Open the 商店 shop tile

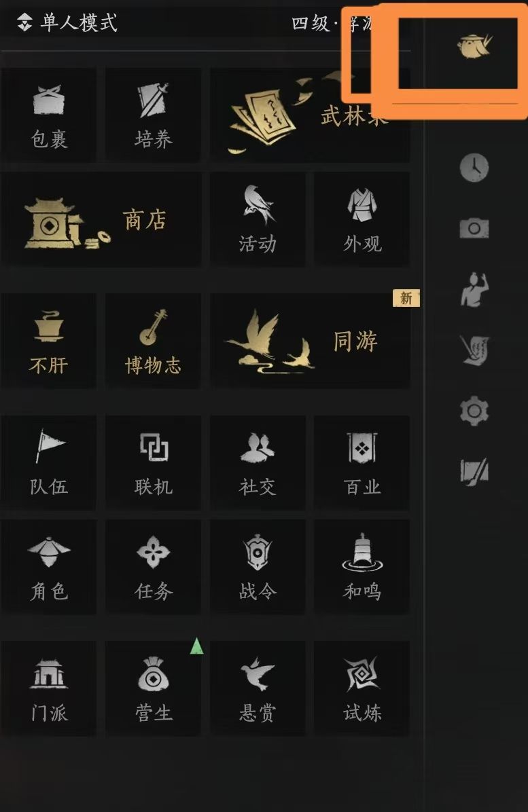[101, 220]
